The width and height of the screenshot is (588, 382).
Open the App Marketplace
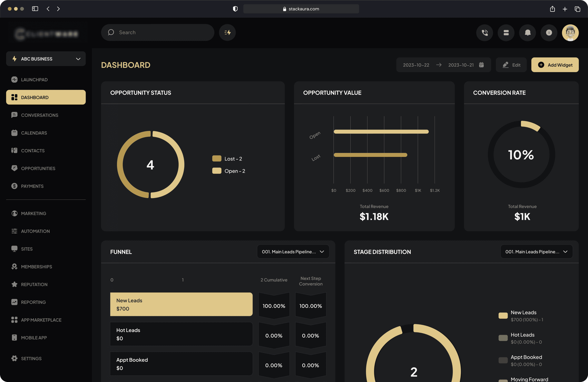41,320
